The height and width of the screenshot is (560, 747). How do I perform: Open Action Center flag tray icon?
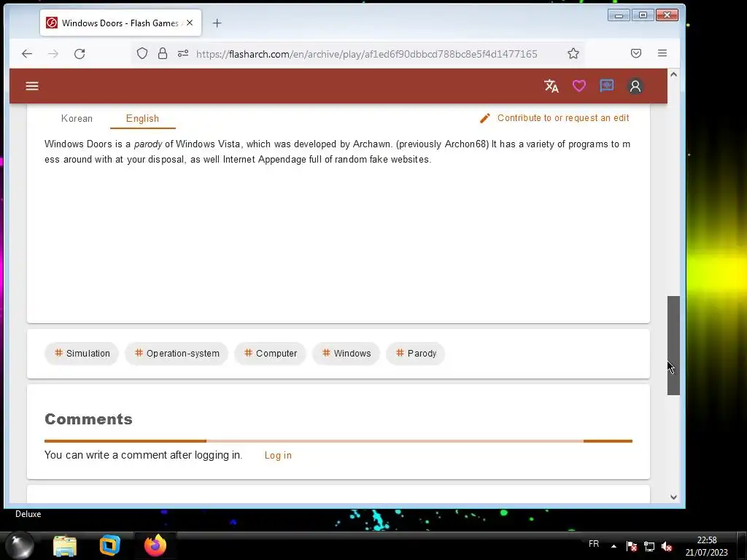tap(631, 546)
